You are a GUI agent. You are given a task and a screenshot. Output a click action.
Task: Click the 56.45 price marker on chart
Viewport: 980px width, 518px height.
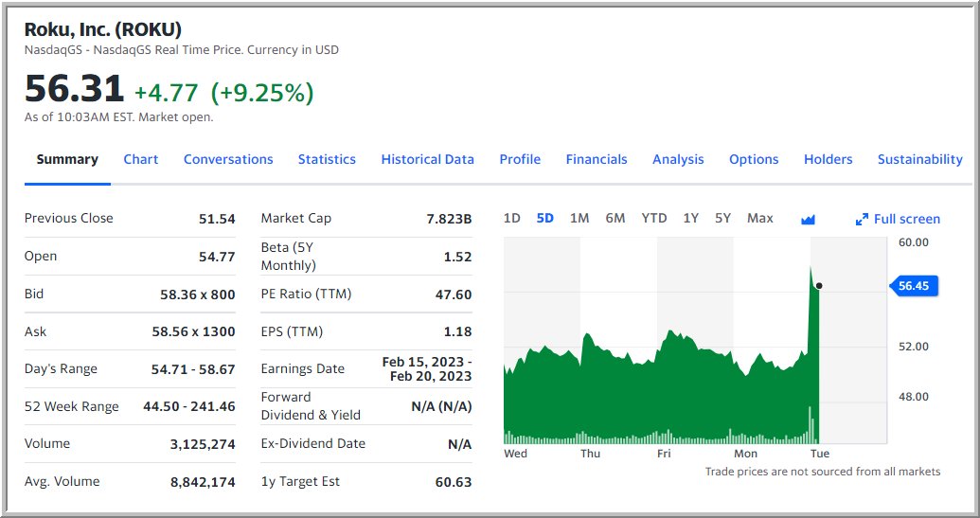click(913, 286)
